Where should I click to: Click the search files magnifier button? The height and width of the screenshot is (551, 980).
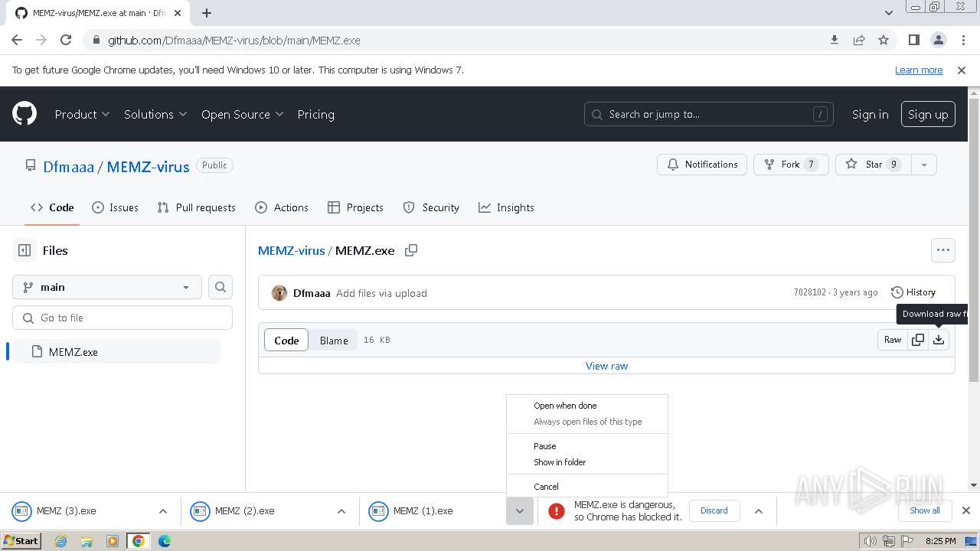pyautogui.click(x=220, y=287)
